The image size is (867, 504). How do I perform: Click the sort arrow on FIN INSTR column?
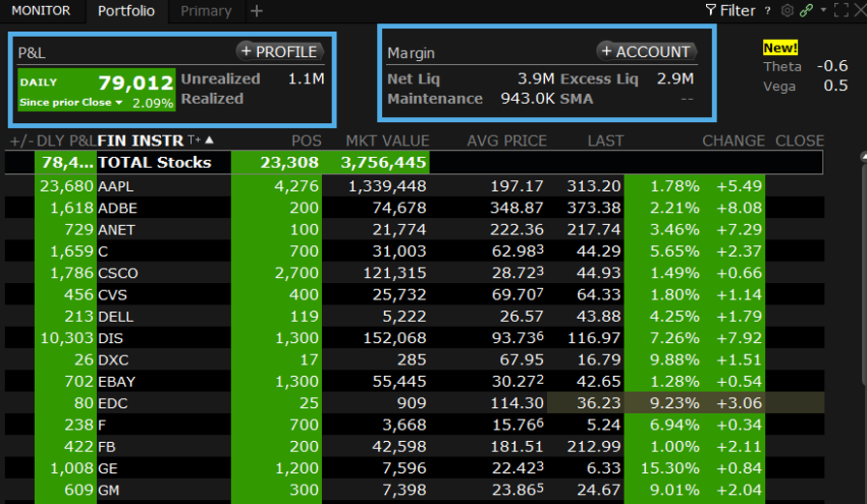click(209, 141)
